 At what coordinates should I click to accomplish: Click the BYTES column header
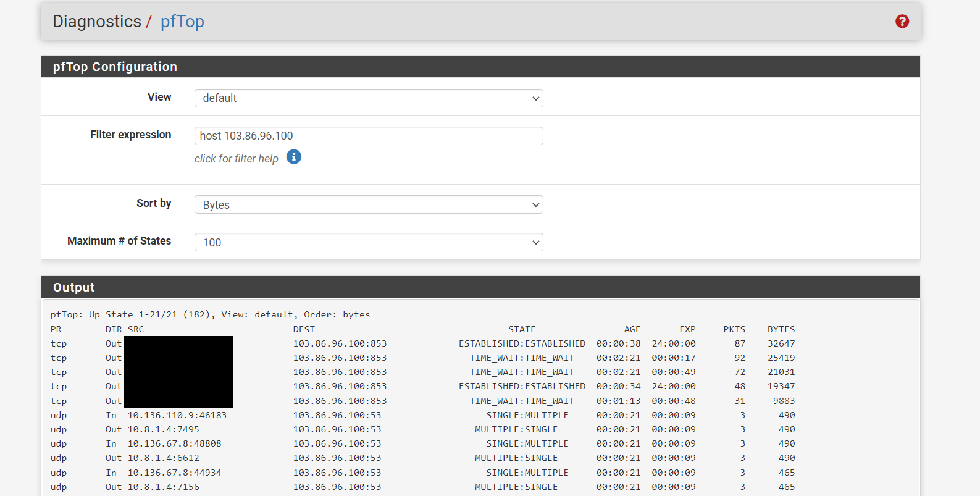pos(781,329)
